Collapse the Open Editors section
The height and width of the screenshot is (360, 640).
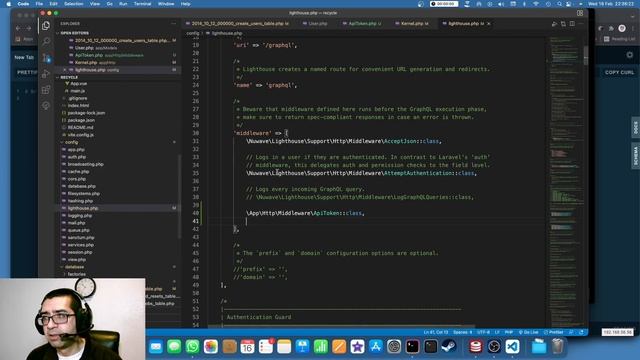coord(74,33)
